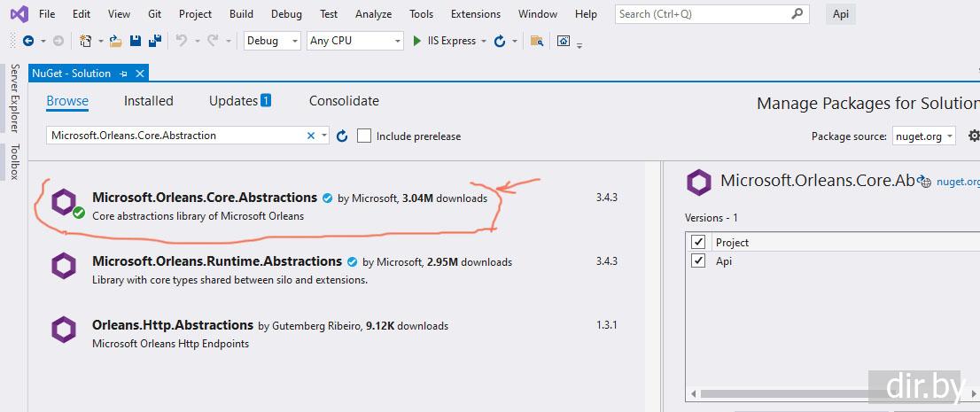Screen dimensions: 980x412
Task: Open the Debug configuration dropdown
Action: click(x=272, y=41)
